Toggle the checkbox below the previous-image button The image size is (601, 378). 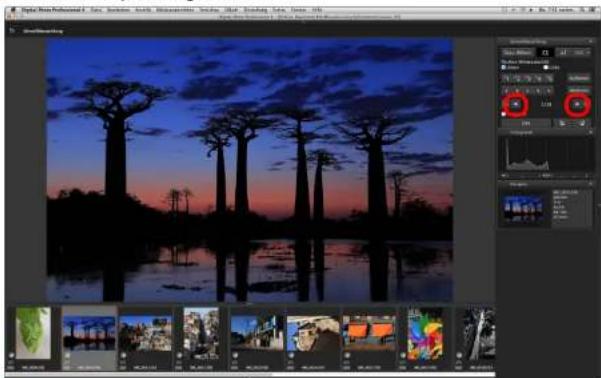click(x=504, y=114)
